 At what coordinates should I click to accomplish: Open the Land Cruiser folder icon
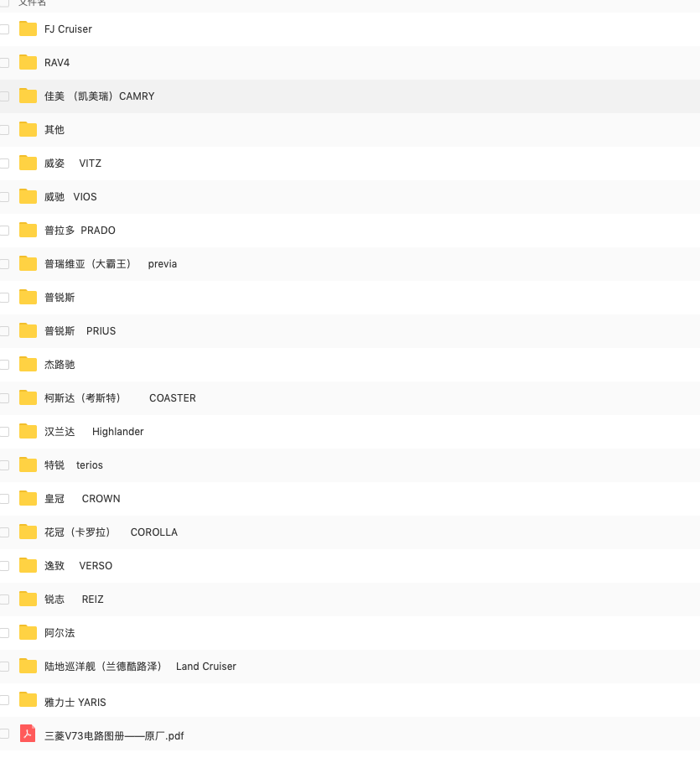click(28, 667)
